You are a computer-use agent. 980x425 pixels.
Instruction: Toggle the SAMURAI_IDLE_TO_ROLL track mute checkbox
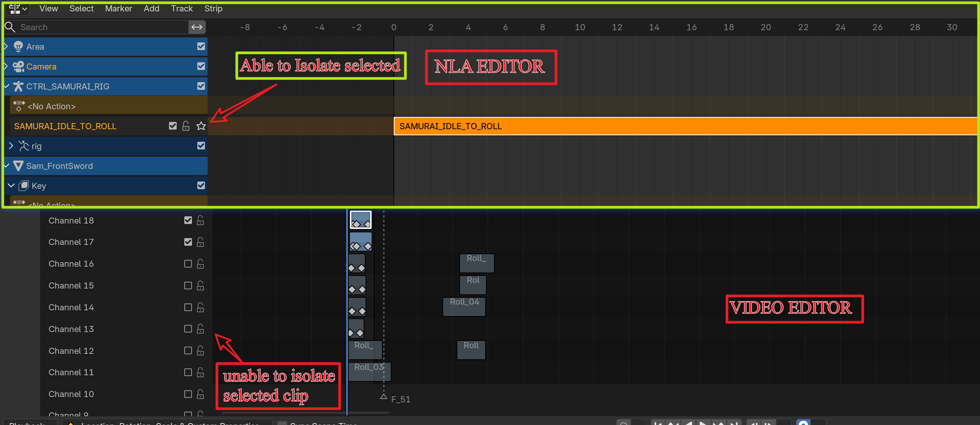click(173, 126)
